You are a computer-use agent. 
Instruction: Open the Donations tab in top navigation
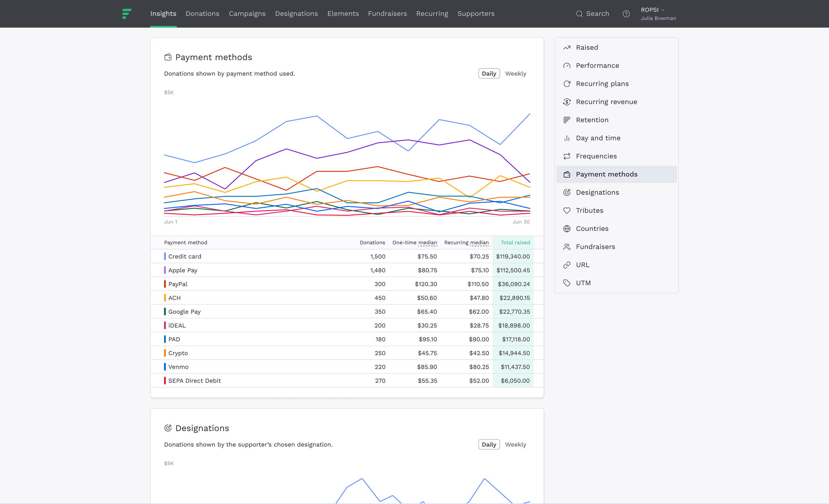click(x=202, y=14)
